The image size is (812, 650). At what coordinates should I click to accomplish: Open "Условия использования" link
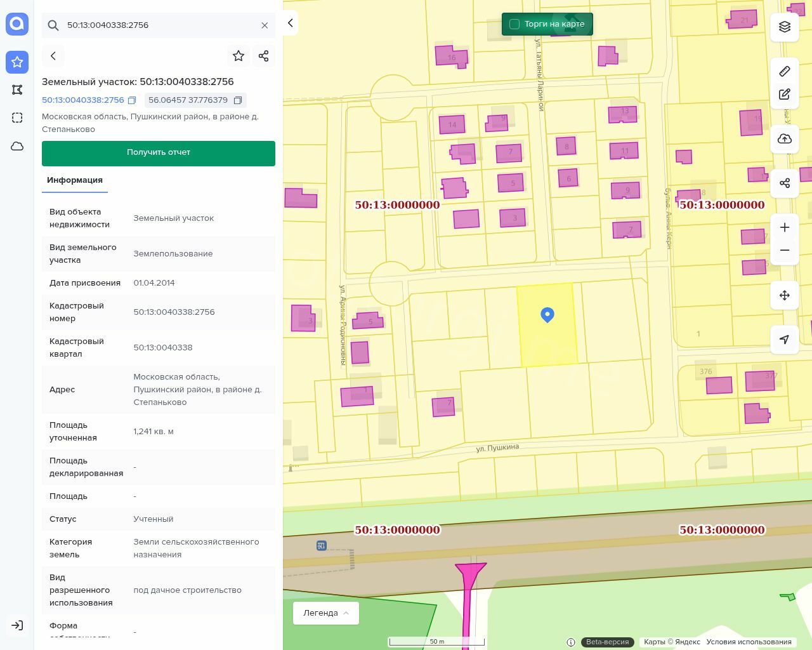click(749, 642)
